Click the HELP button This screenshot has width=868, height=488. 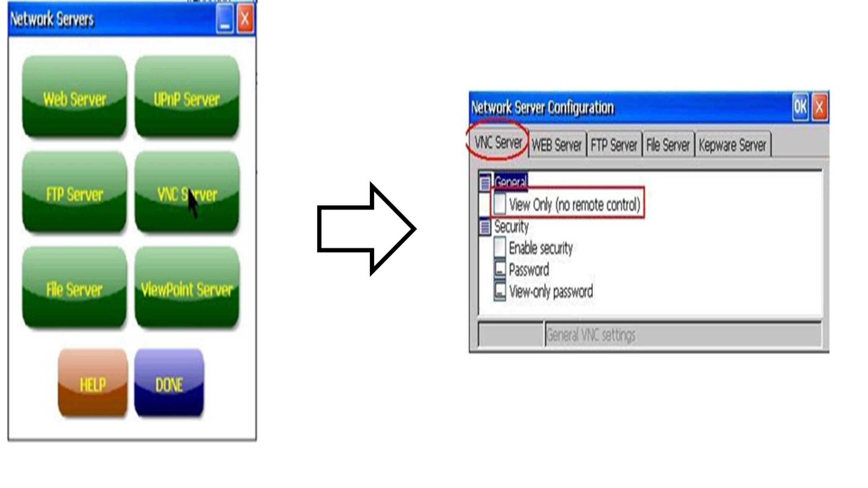(92, 384)
